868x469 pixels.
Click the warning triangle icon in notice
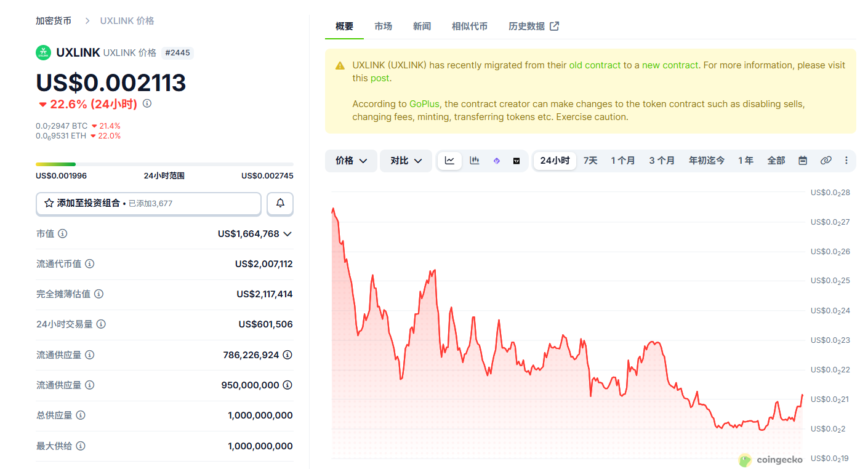(340, 65)
